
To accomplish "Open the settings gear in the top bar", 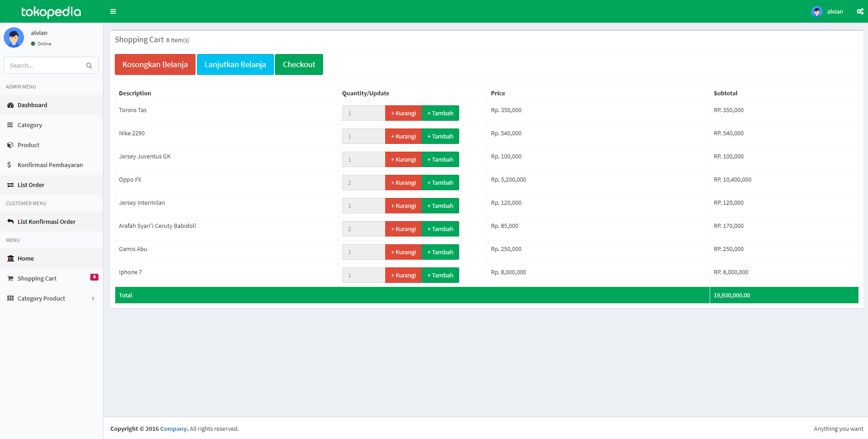I will point(860,11).
